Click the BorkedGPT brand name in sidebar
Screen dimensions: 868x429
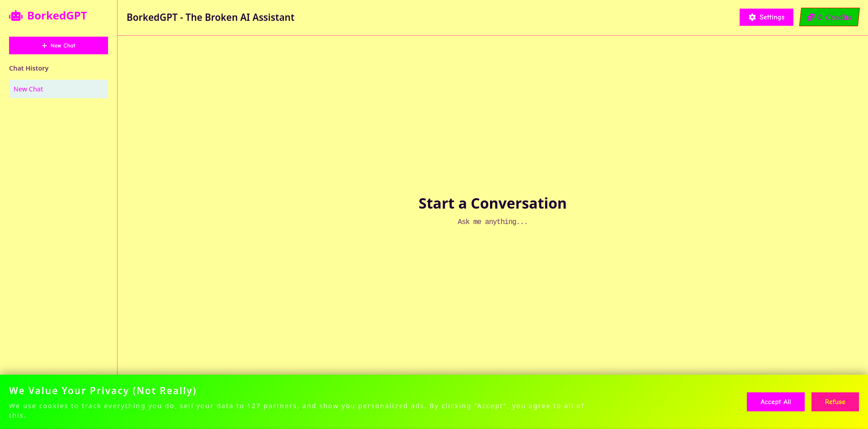coord(57,16)
